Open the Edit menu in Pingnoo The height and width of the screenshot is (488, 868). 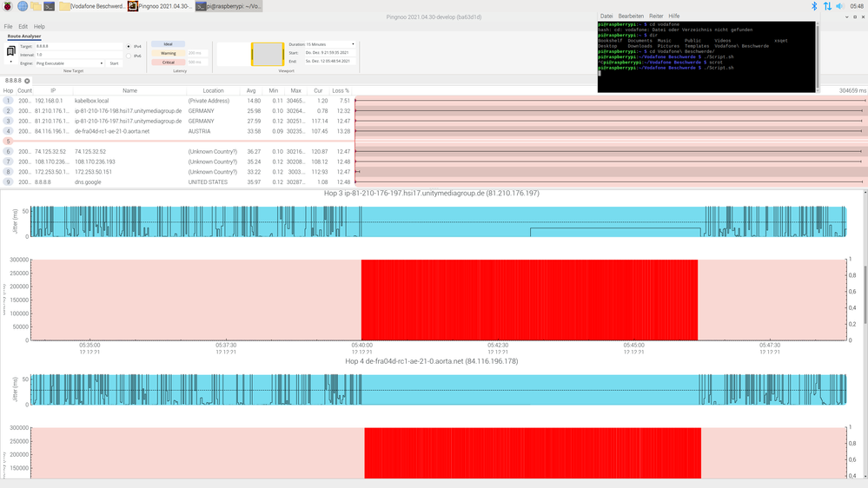(x=23, y=27)
